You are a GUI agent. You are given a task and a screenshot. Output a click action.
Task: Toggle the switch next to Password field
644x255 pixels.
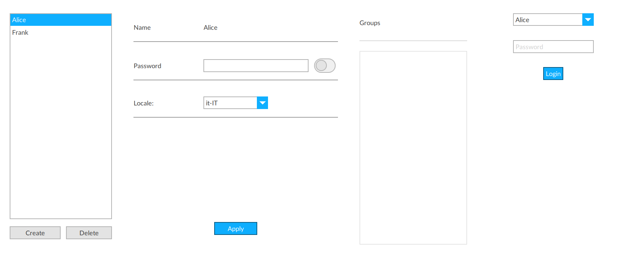(324, 66)
